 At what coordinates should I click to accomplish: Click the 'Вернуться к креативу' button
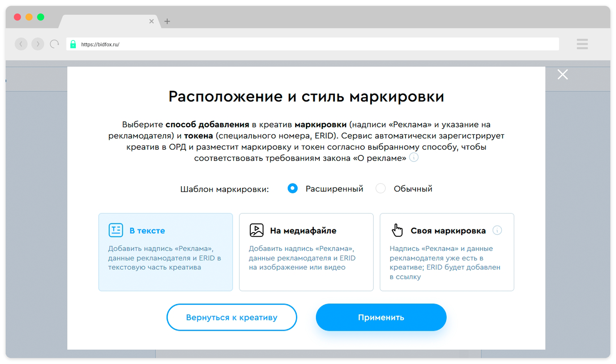tap(232, 317)
